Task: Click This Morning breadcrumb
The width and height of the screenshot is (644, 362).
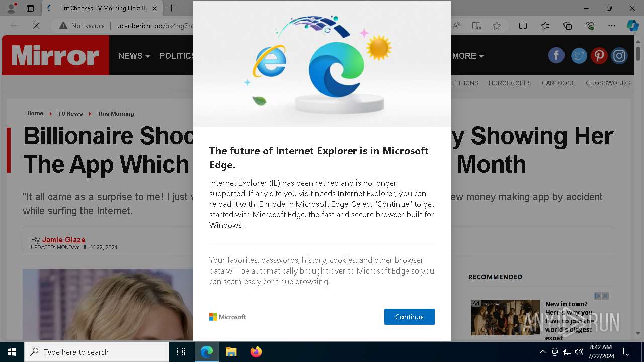Action: pyautogui.click(x=116, y=114)
